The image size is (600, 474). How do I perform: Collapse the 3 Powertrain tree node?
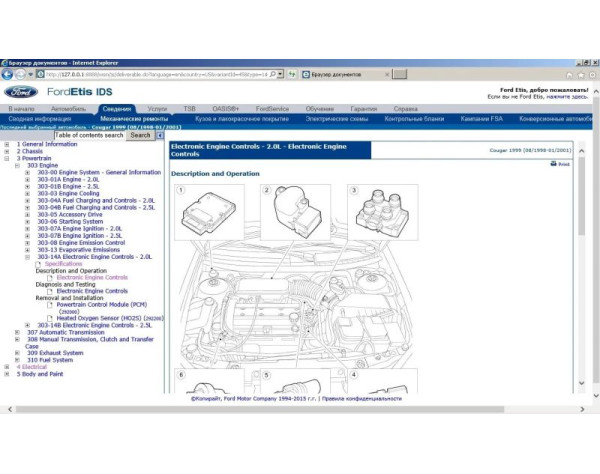7,158
